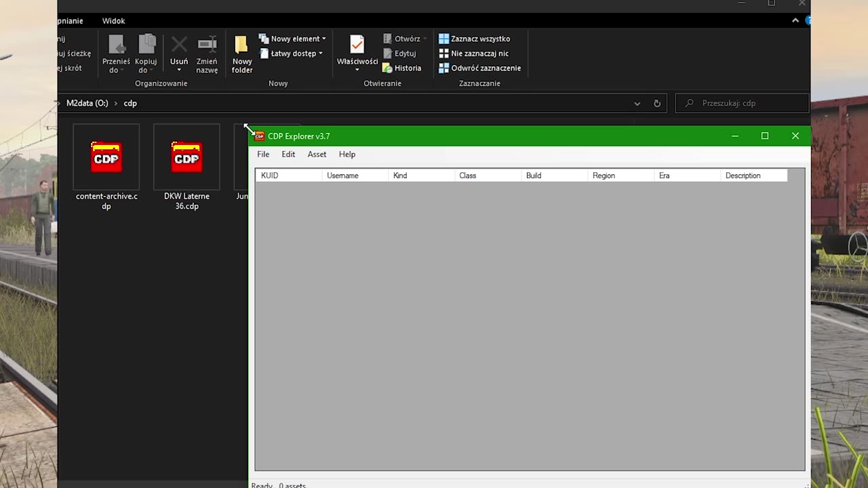This screenshot has height=488, width=868.
Task: Open the Asset menu in CDP Explorer
Action: click(317, 155)
